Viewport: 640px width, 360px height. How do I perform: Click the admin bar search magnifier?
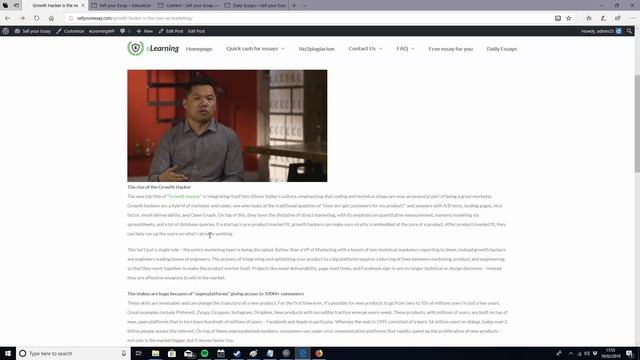[x=629, y=31]
